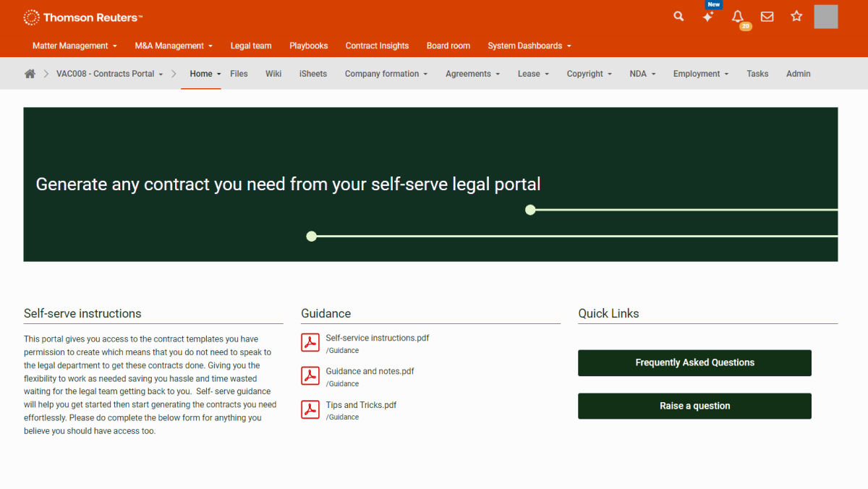
Task: Expand the VAC008 - Contracts Portal breadcrumb
Action: (109, 74)
